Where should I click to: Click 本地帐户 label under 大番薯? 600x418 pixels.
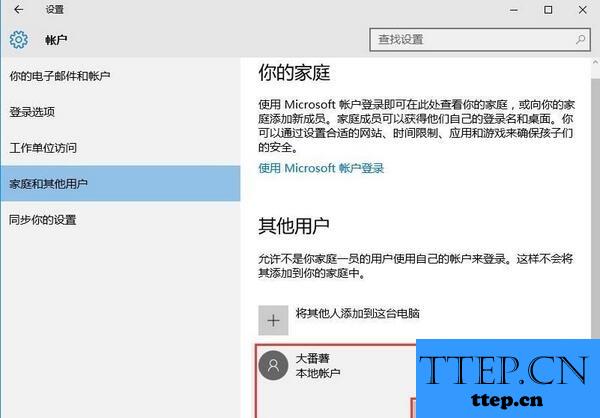(318, 373)
